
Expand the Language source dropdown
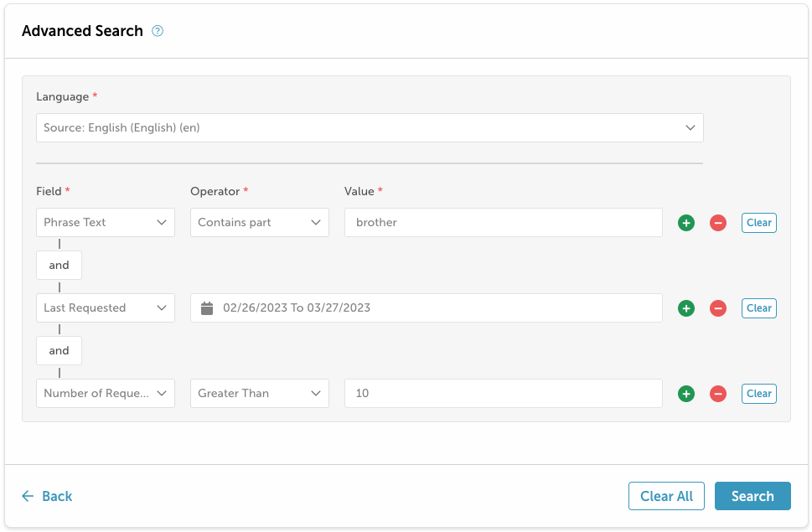pos(370,128)
